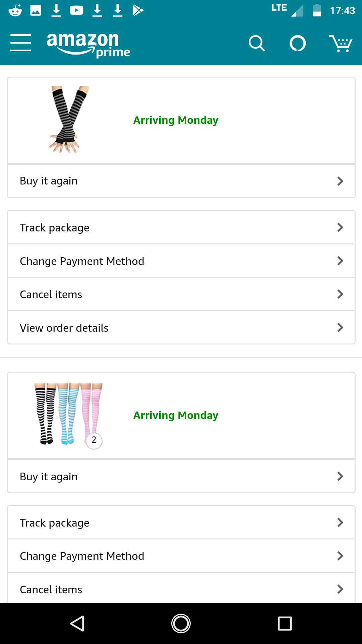Cancel items in the arm warmers order
362x644 pixels.
[181, 294]
